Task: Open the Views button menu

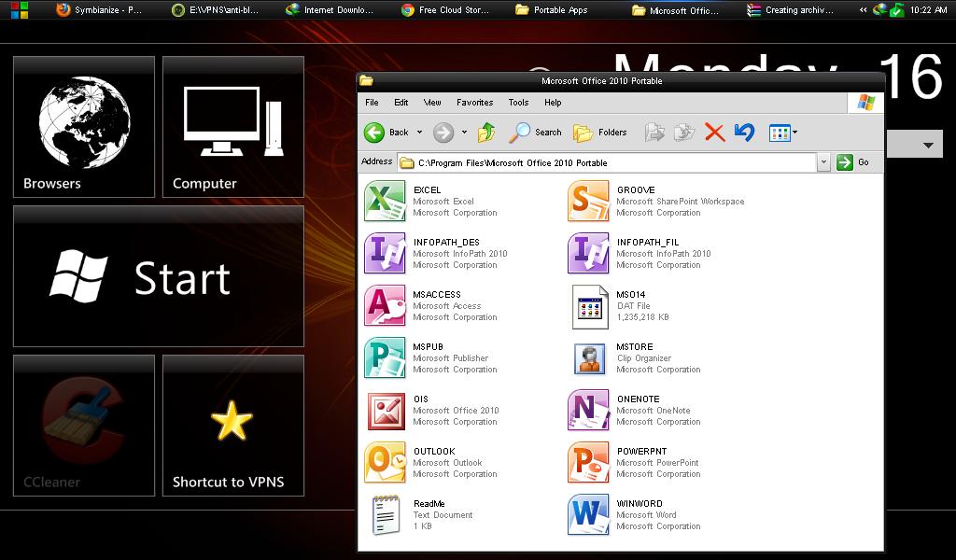Action: point(783,133)
